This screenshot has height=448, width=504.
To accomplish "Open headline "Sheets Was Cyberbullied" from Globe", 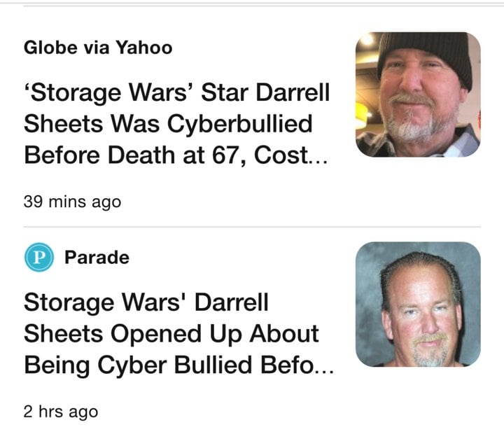I will coord(168,123).
